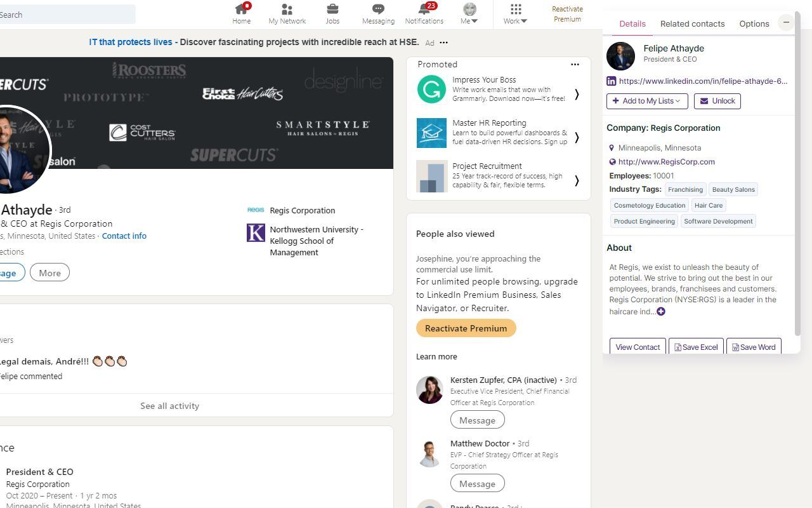Open Northwestern Kellogg school logo
The image size is (812, 508).
click(256, 233)
